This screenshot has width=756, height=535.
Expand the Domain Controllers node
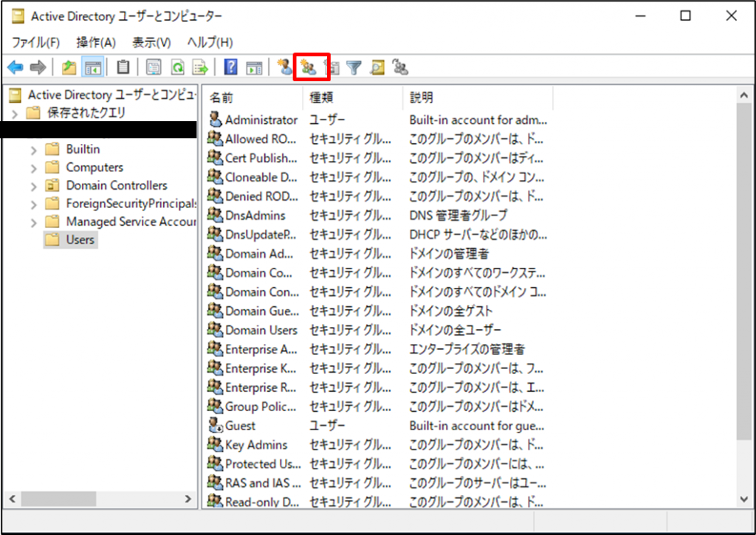point(33,186)
